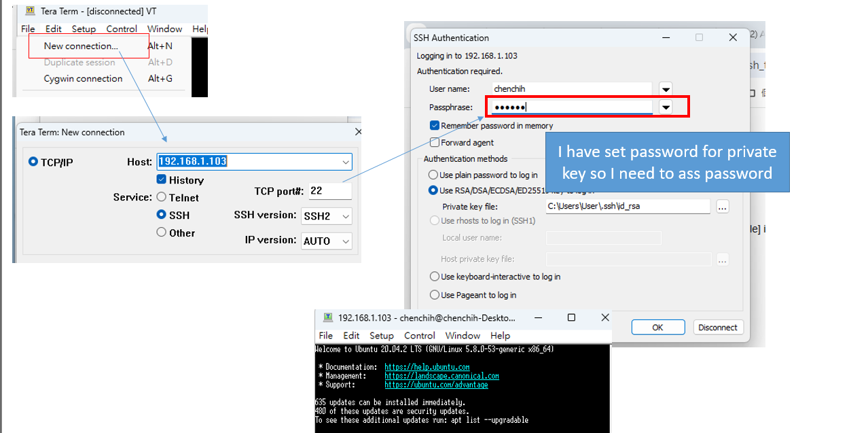Click the 'SSH Authentication' dialog title
Image resolution: width=868 pixels, height=433 pixels.
451,37
